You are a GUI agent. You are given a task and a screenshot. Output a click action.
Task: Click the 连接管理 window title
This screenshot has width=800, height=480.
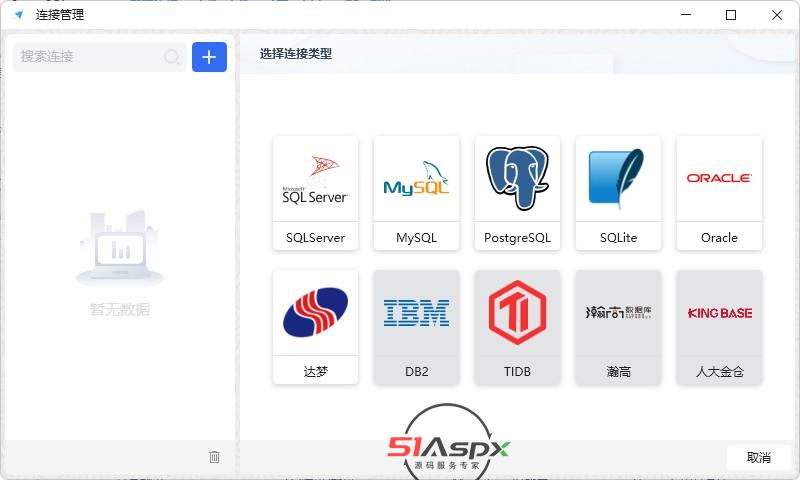tap(60, 15)
